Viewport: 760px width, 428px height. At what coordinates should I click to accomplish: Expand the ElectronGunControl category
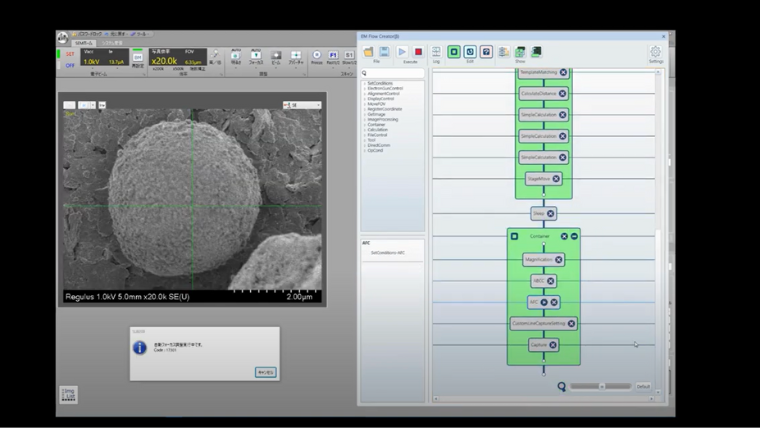(x=364, y=89)
